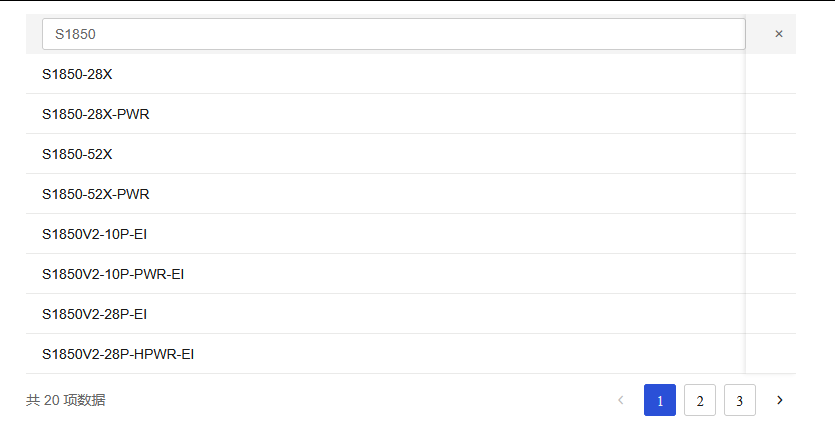Screen dimensions: 835x435
Task: Select S1850-52X-PWR in the results
Action: coord(96,194)
